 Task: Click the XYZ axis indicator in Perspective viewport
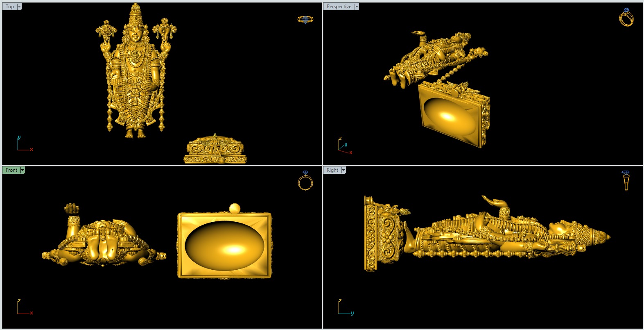click(x=345, y=146)
